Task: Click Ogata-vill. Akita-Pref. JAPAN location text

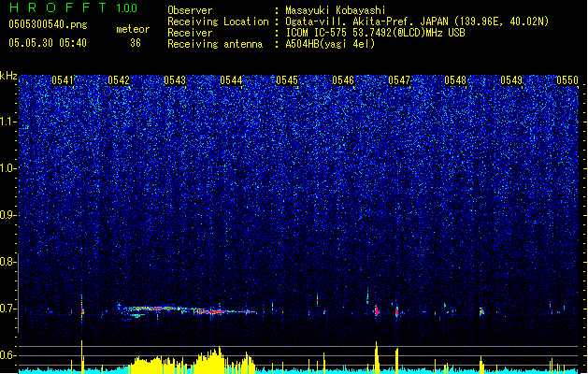Action: [x=417, y=22]
